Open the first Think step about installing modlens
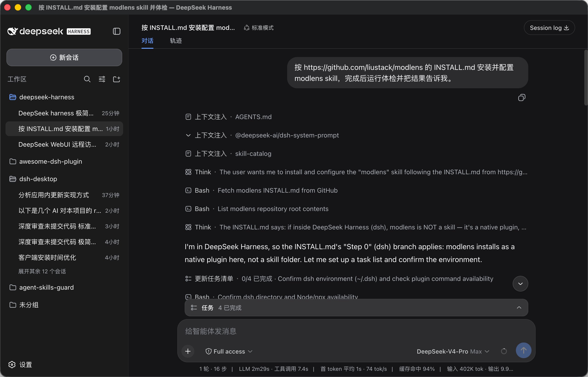 pos(356,172)
